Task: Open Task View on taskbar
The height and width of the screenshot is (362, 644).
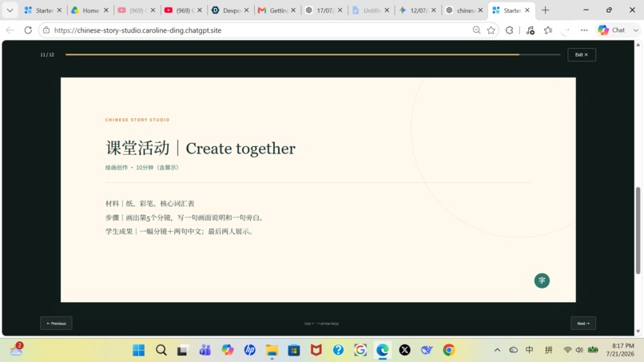Action: pos(182,350)
